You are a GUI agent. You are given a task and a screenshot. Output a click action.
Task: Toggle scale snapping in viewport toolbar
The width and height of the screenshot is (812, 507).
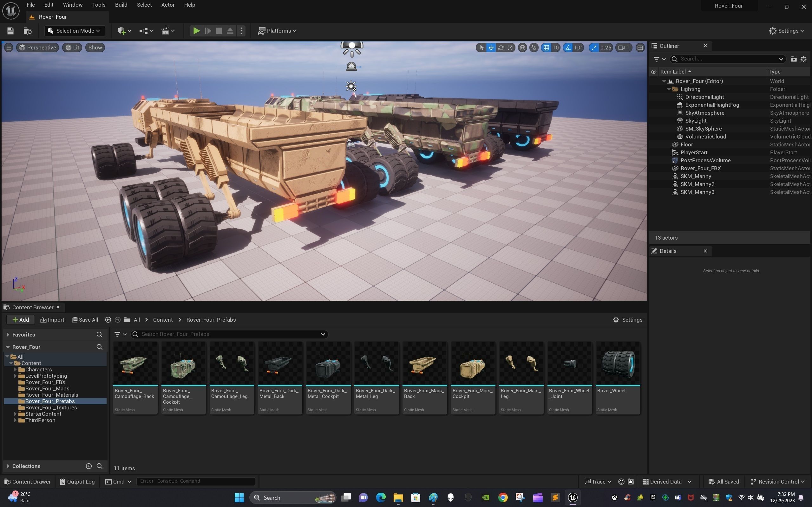tap(594, 48)
